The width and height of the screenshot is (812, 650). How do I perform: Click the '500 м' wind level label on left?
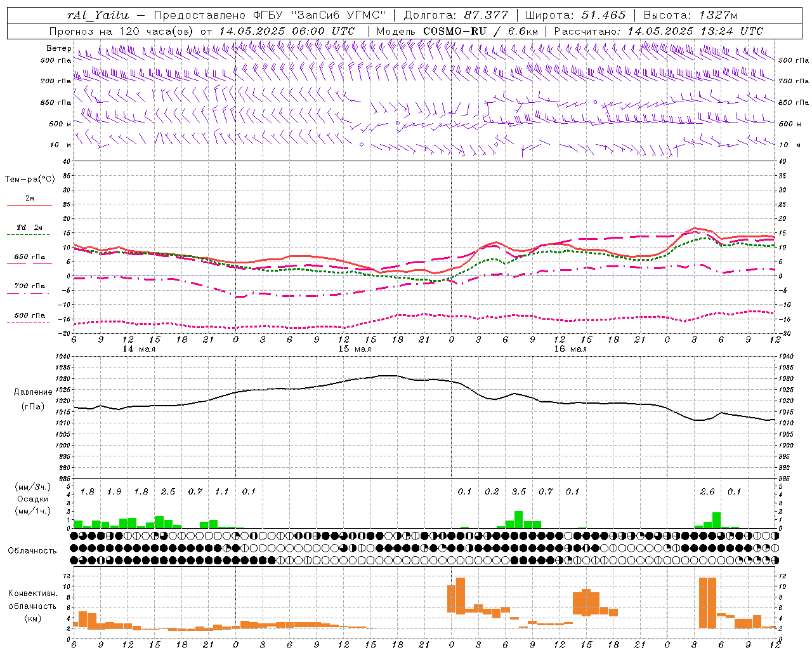click(60, 124)
